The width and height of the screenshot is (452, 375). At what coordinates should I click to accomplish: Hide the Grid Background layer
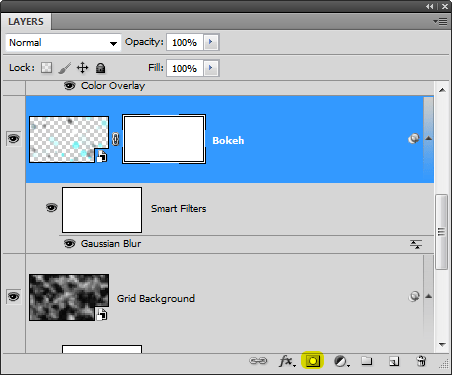(x=14, y=296)
